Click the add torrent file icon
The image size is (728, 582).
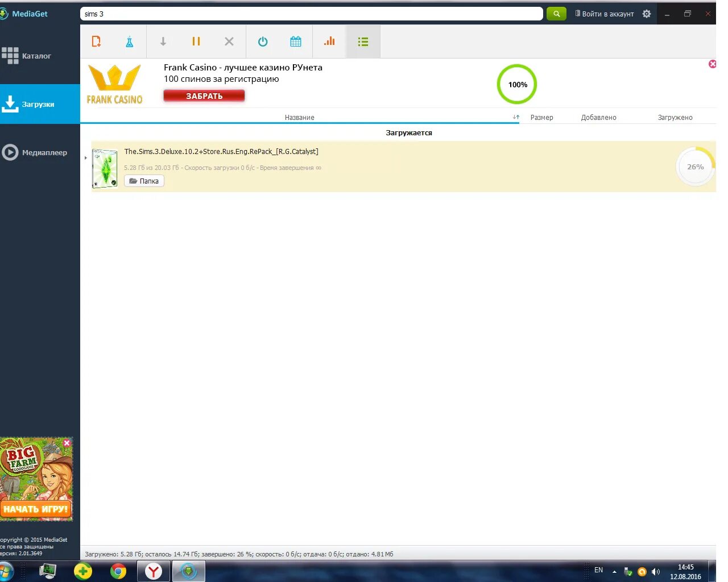click(x=96, y=41)
